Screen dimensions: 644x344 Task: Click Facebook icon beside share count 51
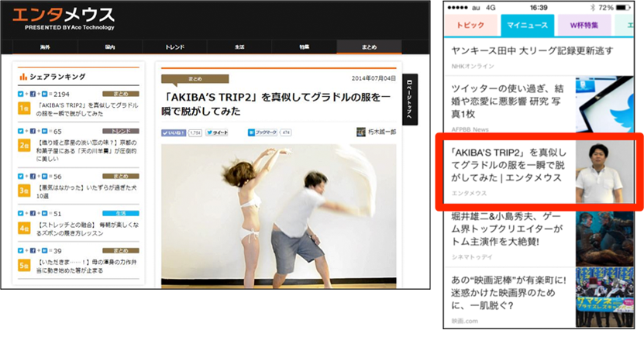33,214
